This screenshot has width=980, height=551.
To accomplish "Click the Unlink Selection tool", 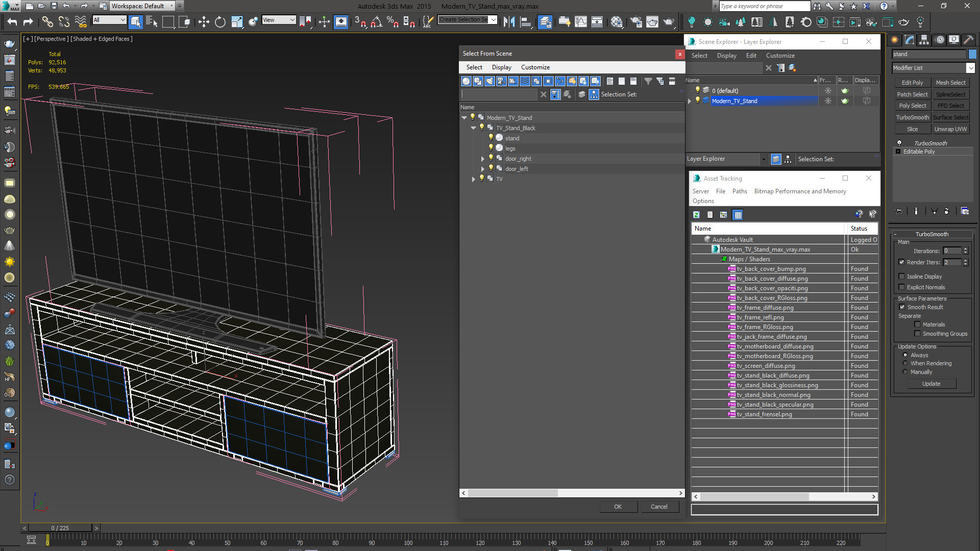I will (64, 21).
